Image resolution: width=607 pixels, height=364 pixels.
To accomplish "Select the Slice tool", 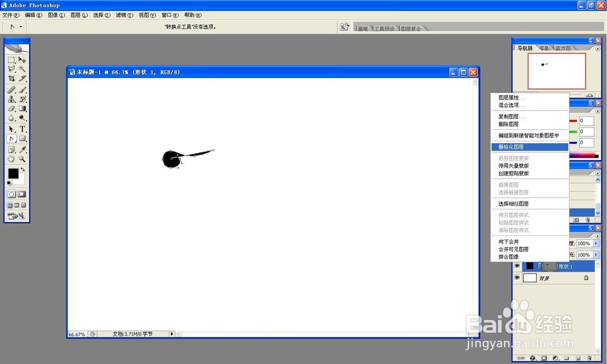I will [x=22, y=78].
